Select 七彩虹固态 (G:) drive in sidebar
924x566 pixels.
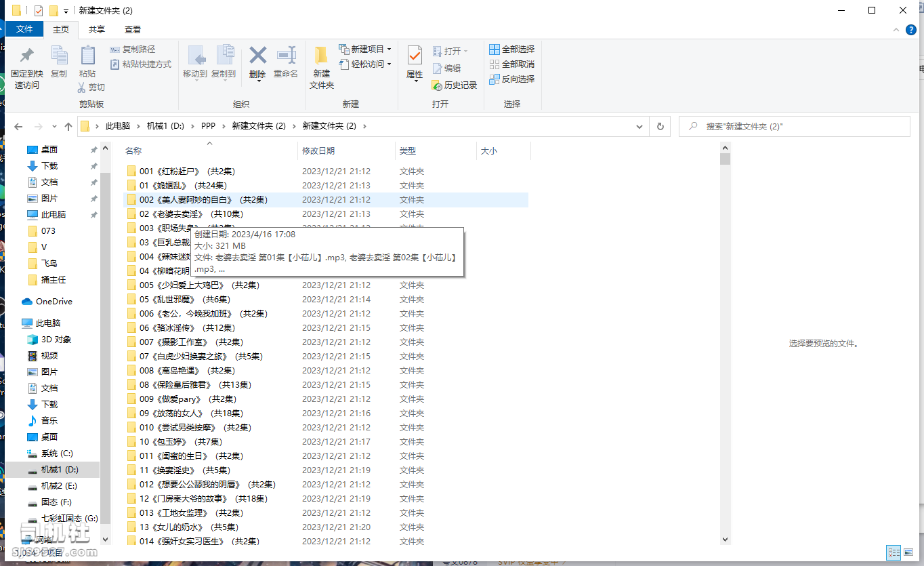click(62, 519)
